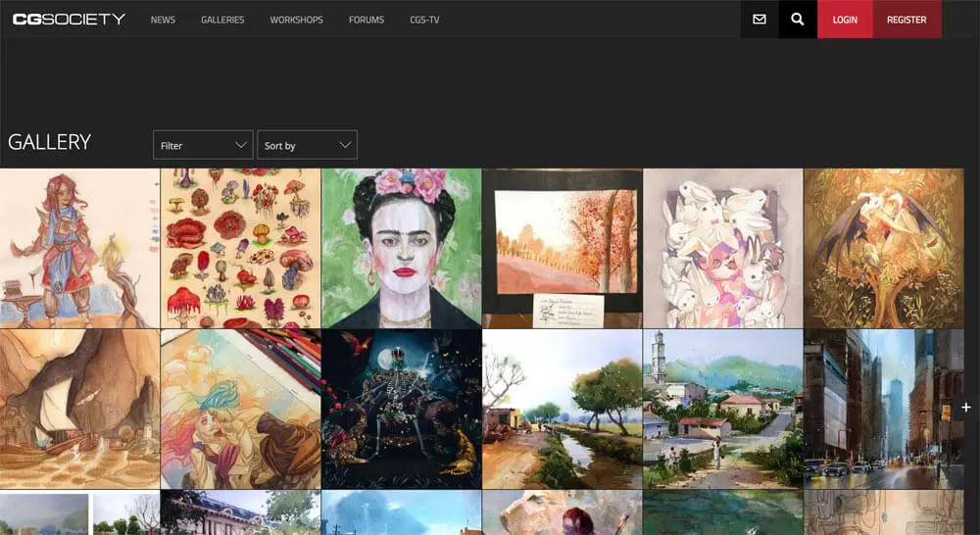
Task: View the mushroom illustration collection thumbnail
Action: (x=241, y=248)
